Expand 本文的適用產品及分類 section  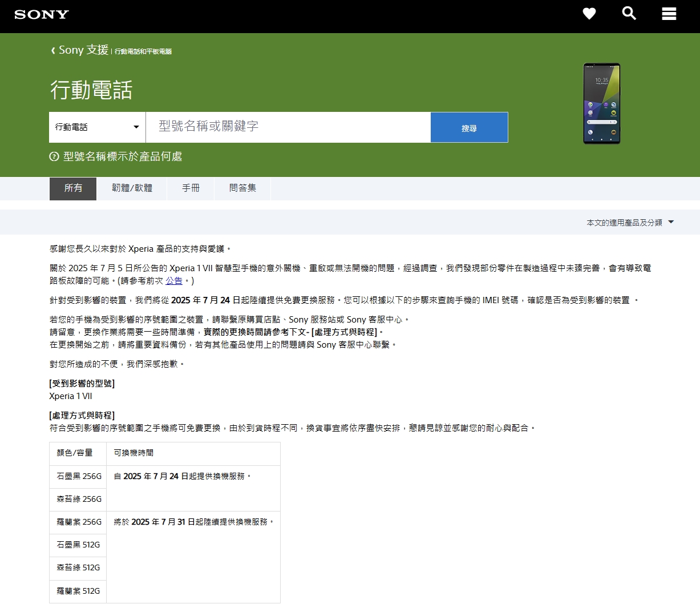[x=630, y=223]
